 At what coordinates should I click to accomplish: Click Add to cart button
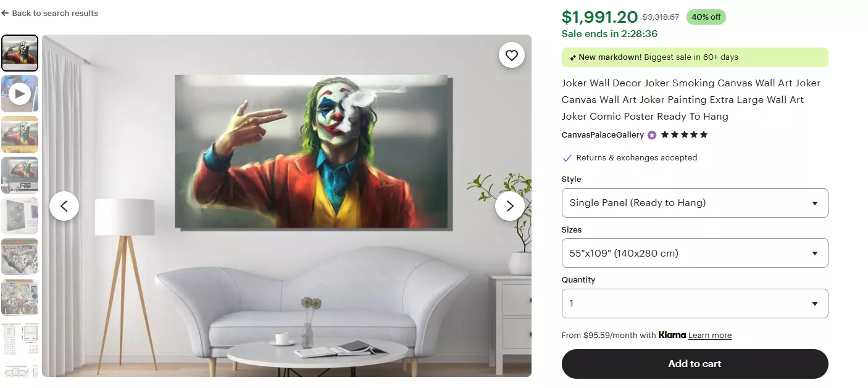coord(695,364)
